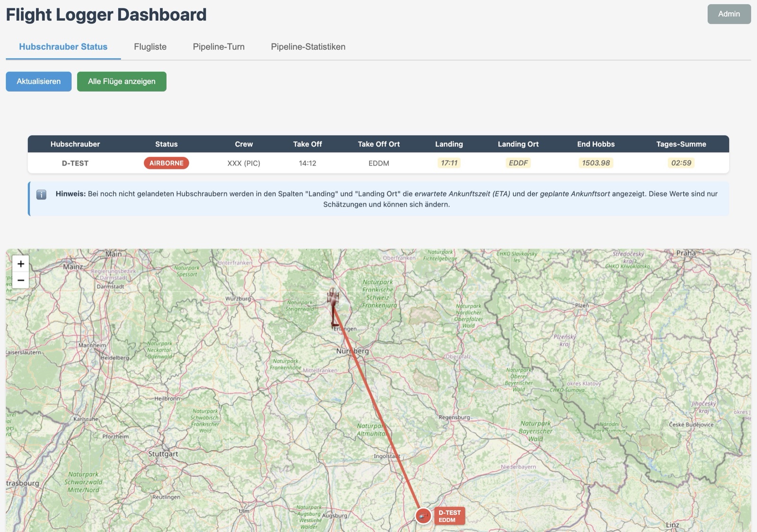Screen dimensions: 757x532
Task: Click the D-TEST EDDM map marker
Action: [449, 515]
